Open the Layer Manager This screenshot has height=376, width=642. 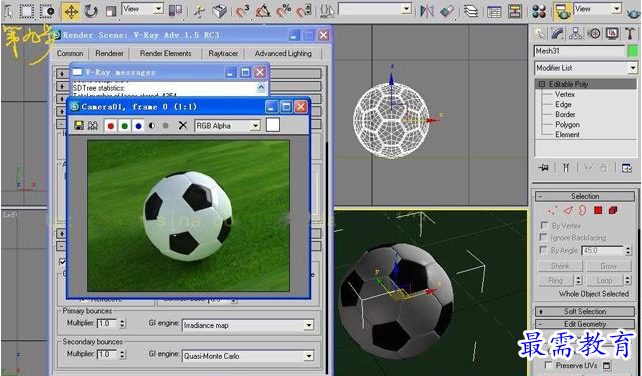(x=472, y=11)
